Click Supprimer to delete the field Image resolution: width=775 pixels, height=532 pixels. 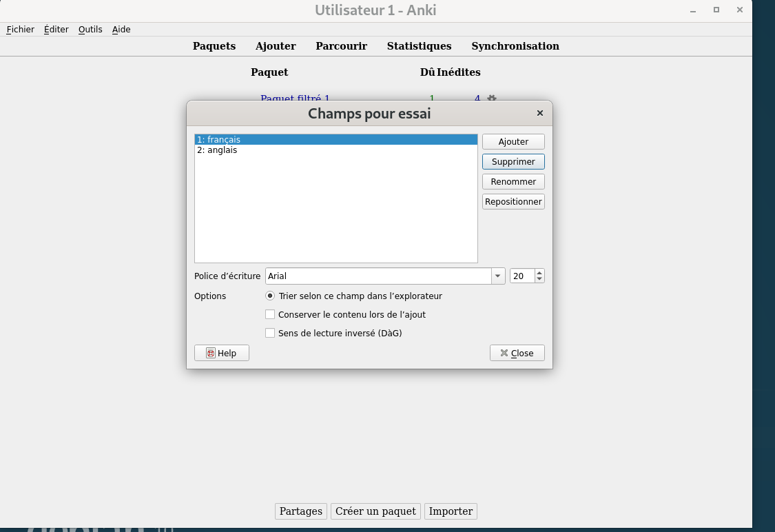(513, 161)
